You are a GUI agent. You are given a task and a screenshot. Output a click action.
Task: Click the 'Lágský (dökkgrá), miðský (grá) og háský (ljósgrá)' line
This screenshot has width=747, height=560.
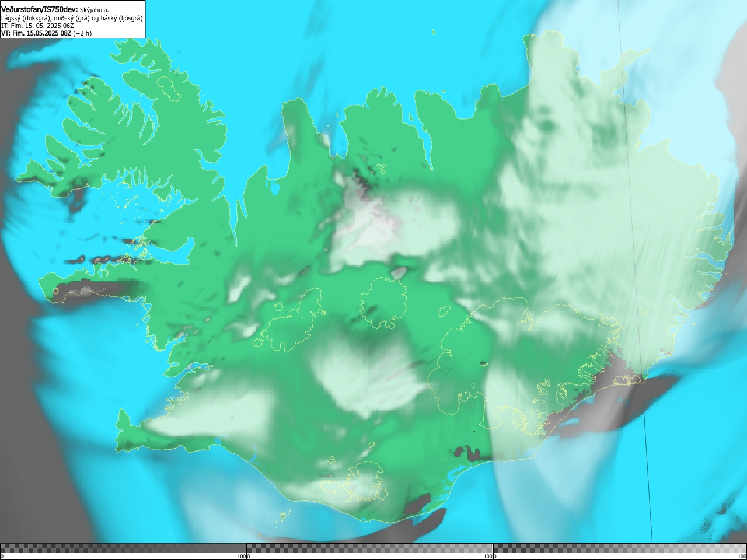pos(72,18)
